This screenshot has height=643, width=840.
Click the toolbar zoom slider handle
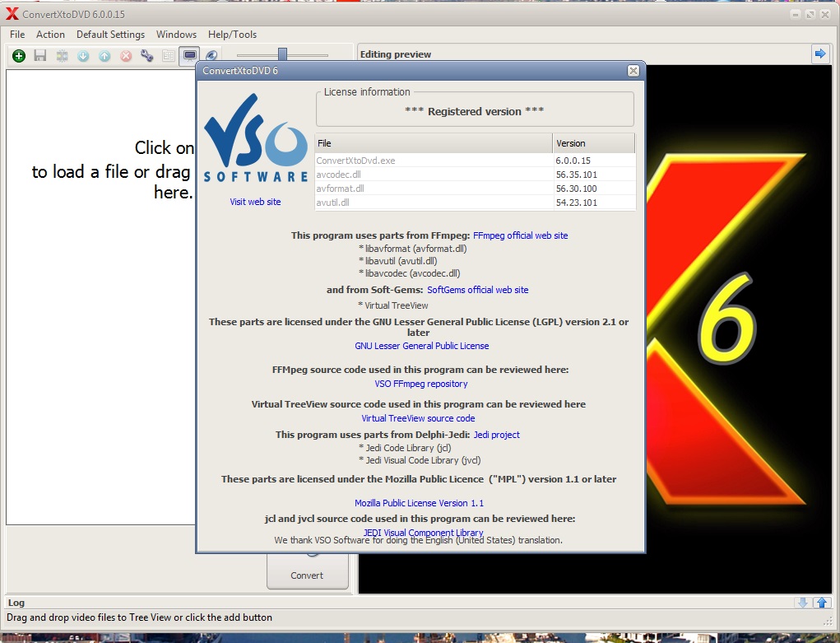(282, 54)
